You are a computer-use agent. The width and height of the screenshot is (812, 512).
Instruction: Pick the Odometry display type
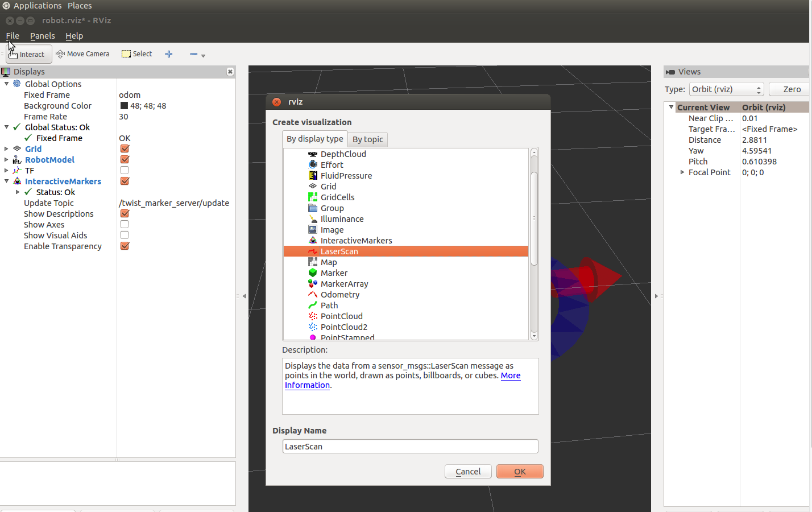pos(339,295)
